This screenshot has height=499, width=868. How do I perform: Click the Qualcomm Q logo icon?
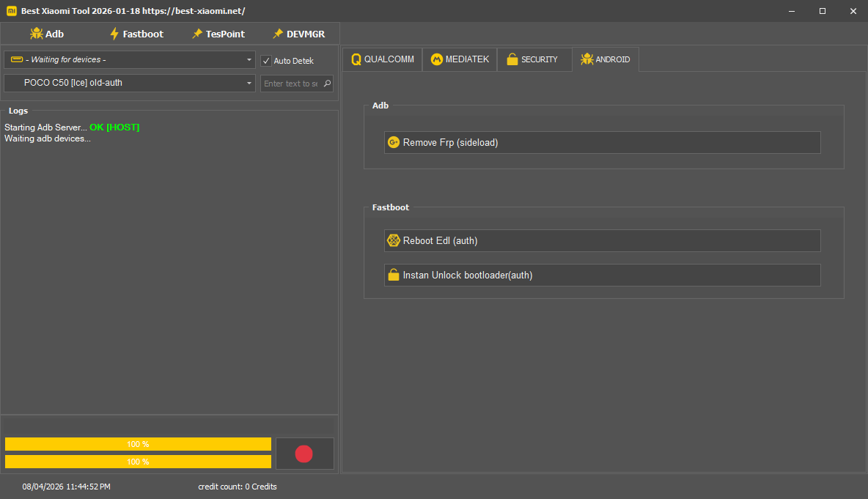(x=356, y=60)
